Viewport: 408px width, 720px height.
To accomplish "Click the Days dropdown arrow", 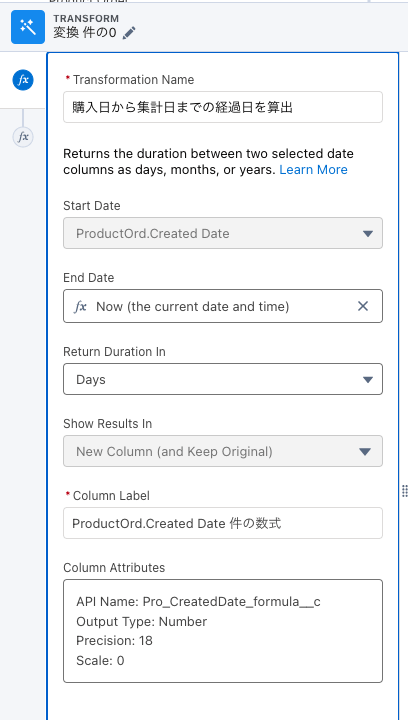I will [x=367, y=380].
